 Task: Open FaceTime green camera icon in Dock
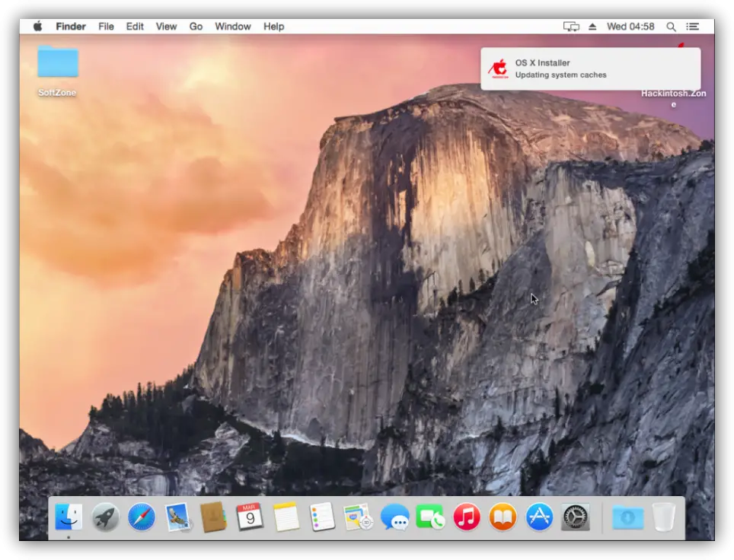point(430,517)
